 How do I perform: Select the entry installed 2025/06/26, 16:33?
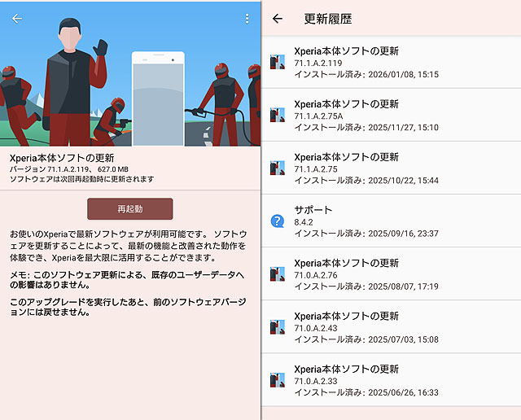point(391,380)
